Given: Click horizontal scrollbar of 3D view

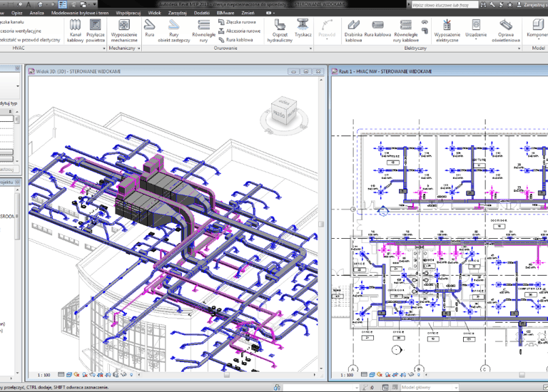Looking at the screenshot, I should click(x=226, y=375).
